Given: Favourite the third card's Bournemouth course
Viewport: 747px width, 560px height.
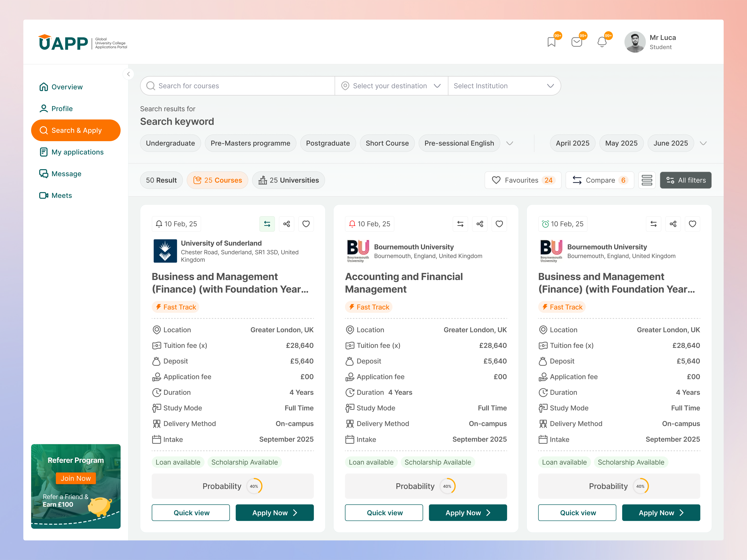Looking at the screenshot, I should coord(692,224).
